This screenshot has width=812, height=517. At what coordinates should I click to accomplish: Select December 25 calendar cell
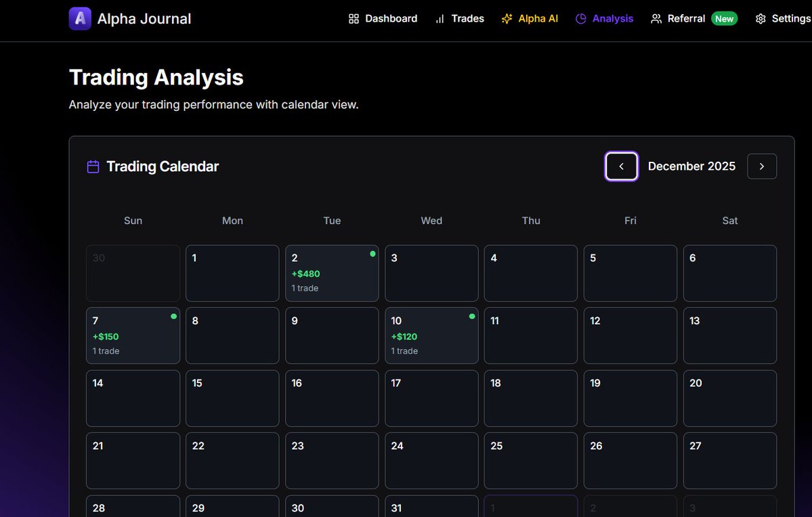tap(531, 461)
